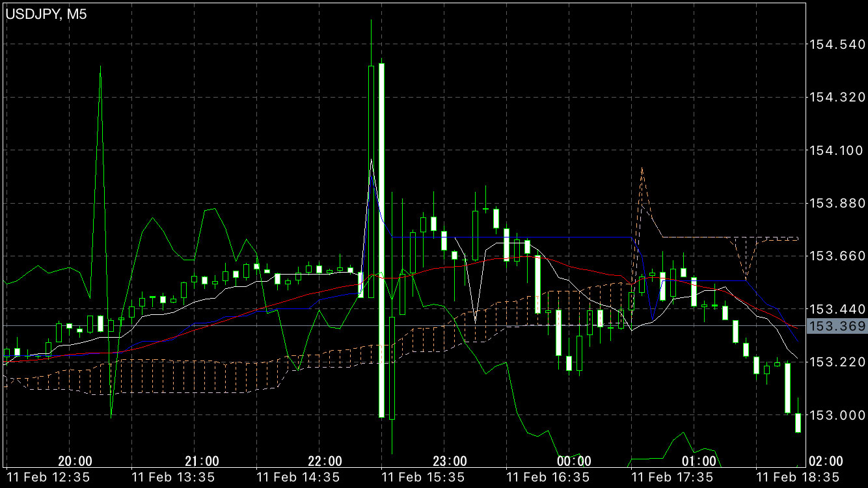Select the 153.880 price level label
The width and height of the screenshot is (868, 488).
pos(835,204)
